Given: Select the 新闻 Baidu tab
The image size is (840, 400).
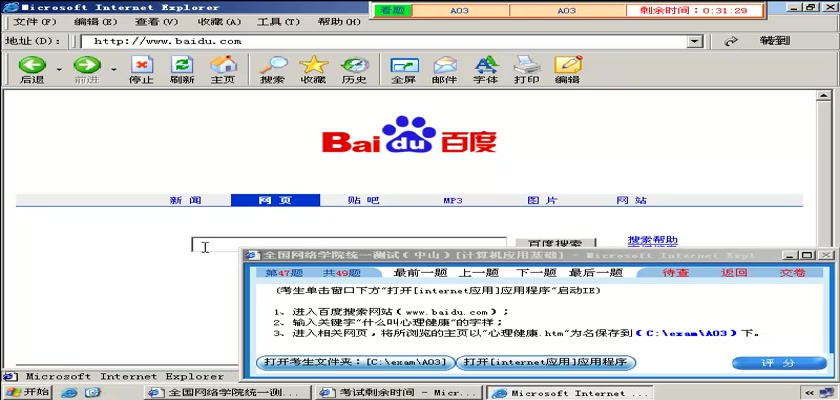Looking at the screenshot, I should [x=185, y=200].
